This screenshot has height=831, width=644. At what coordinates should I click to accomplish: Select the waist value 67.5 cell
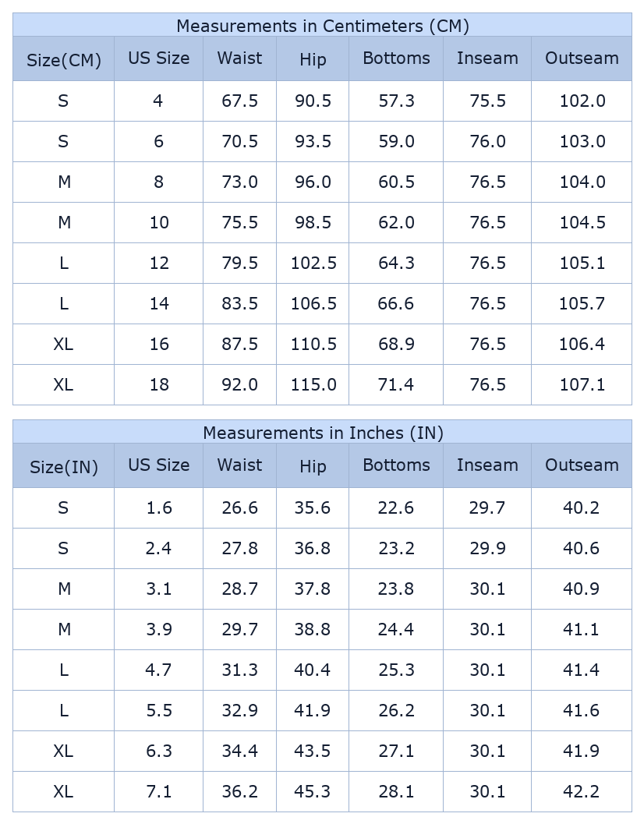[239, 101]
